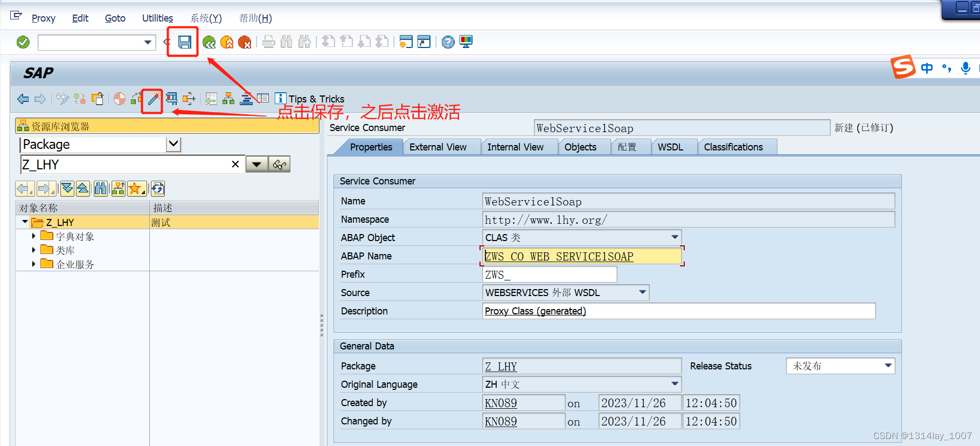Viewport: 980px width, 446px height.
Task: Switch to the Internal View tab
Action: pyautogui.click(x=516, y=147)
